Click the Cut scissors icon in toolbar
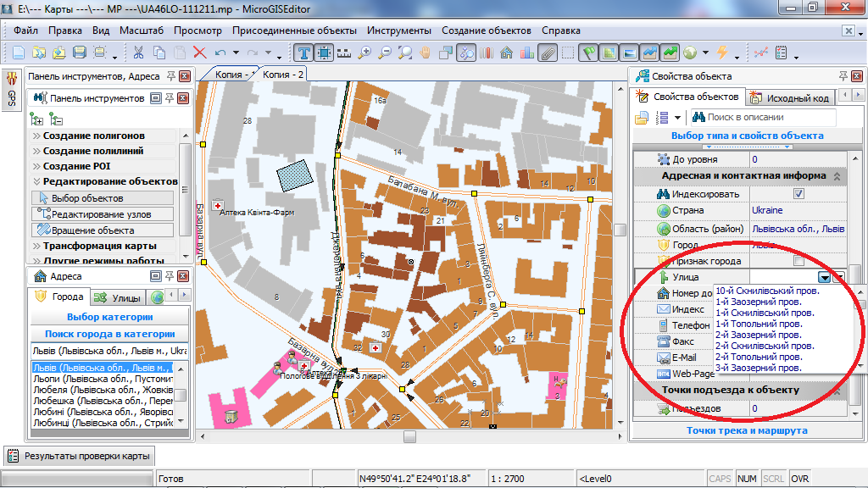Image resolution: width=868 pixels, height=488 pixels. [138, 53]
